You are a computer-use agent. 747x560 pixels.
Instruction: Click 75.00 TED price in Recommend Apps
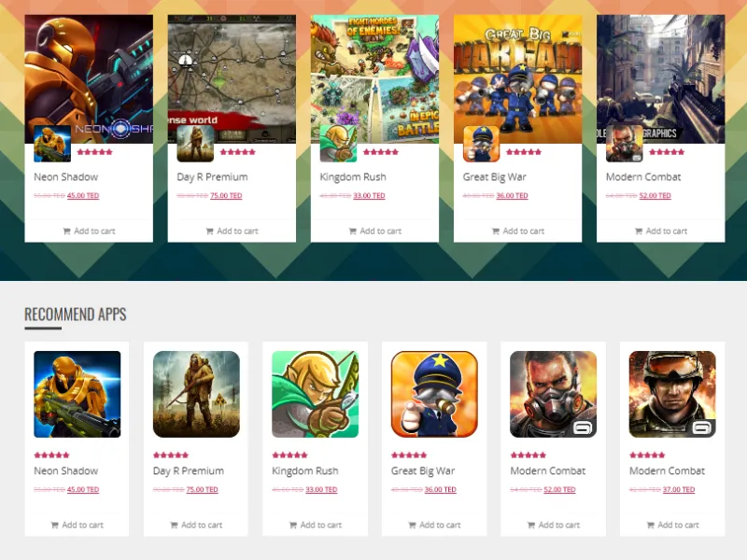[x=202, y=489]
